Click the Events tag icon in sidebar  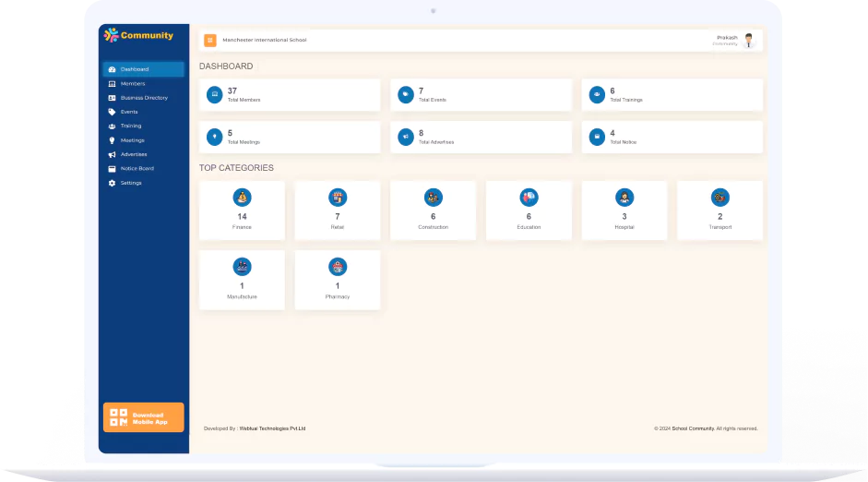pyautogui.click(x=112, y=112)
